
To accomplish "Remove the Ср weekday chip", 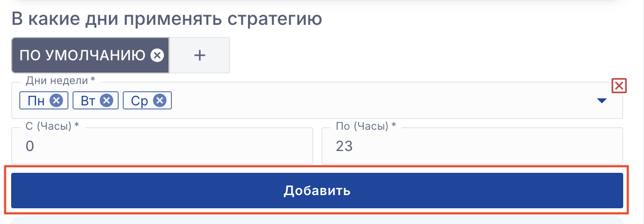I will coord(159,101).
